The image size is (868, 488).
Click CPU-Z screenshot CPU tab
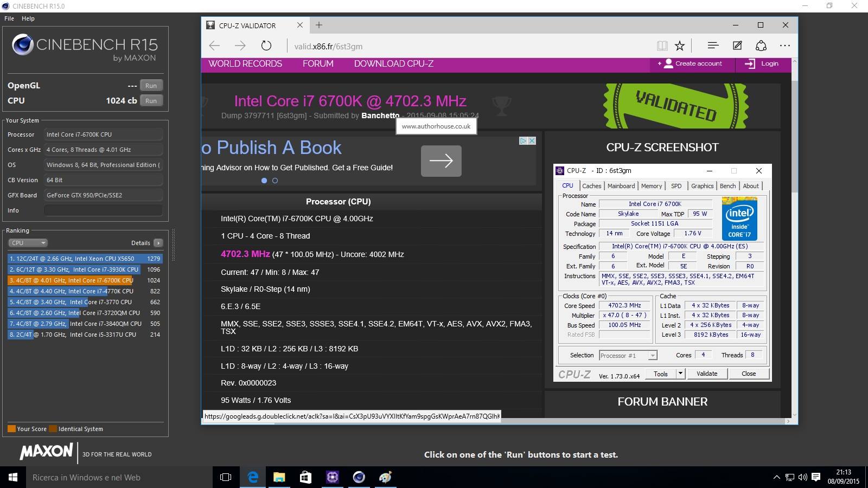[x=567, y=186]
